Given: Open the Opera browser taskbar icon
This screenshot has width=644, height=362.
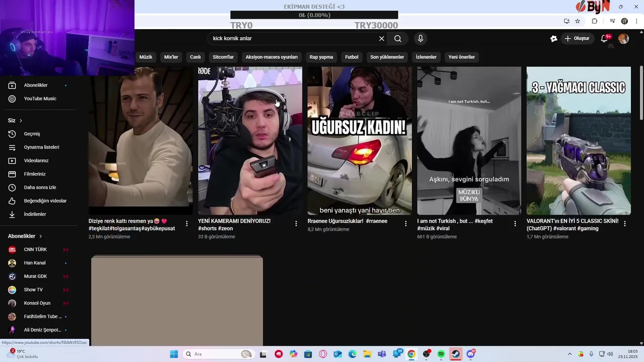Looking at the screenshot, I should click(x=323, y=354).
